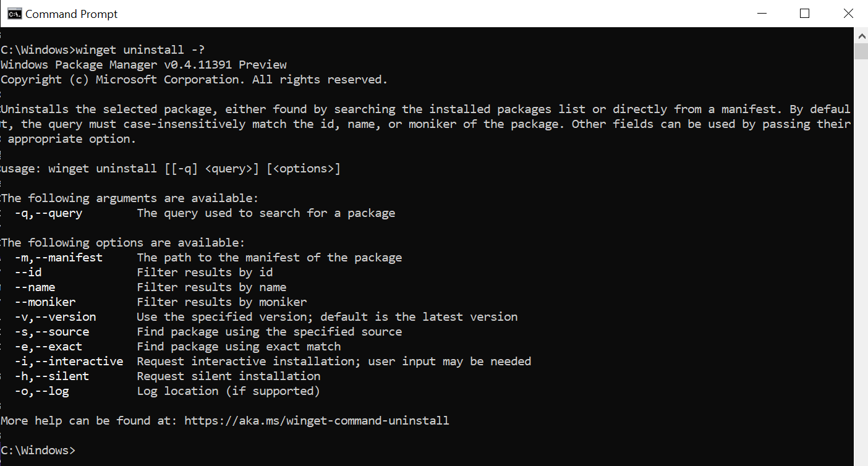Screen dimensions: 868x466
Task: Click the --moniker option line
Action: pyautogui.click(x=161, y=302)
